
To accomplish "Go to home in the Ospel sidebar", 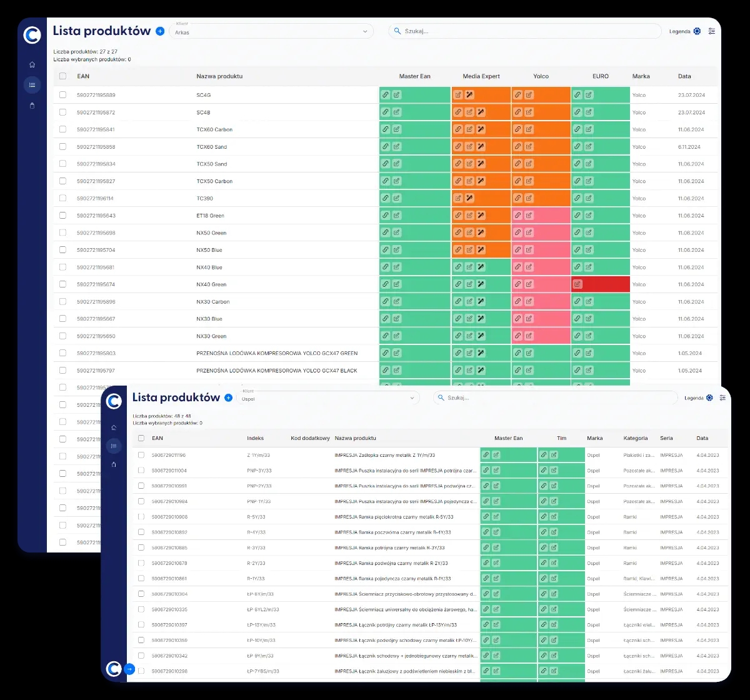I will click(114, 427).
